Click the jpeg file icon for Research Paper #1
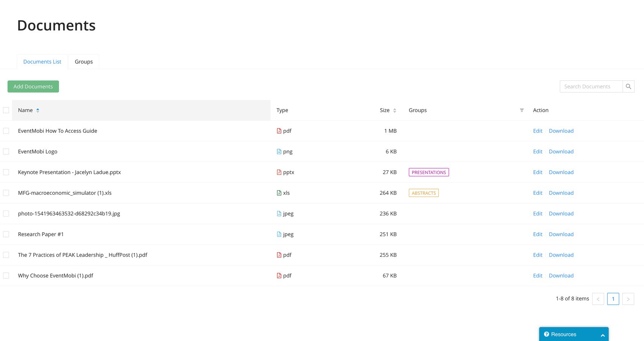 279,234
